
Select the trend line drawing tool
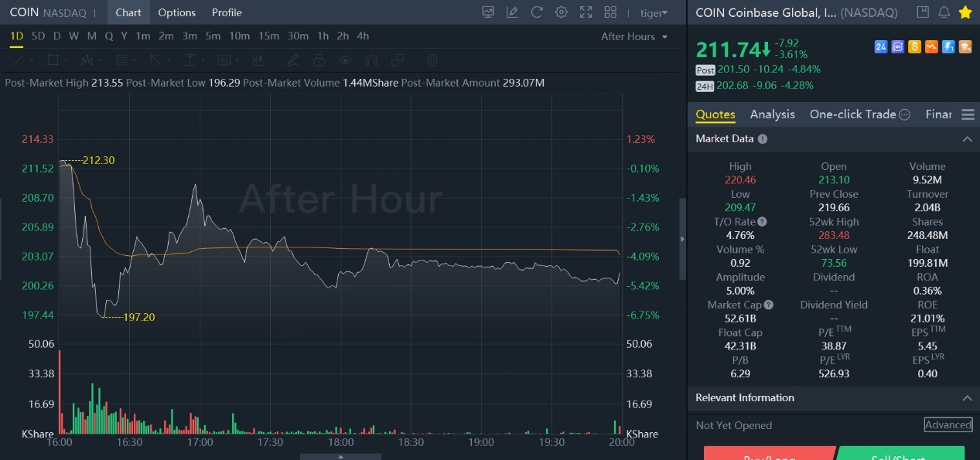[18, 60]
